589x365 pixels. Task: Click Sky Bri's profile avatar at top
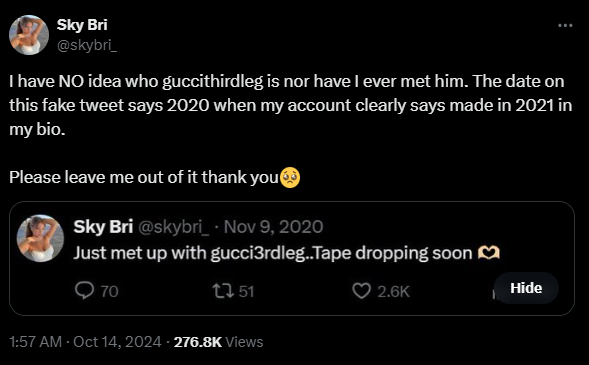(x=29, y=35)
